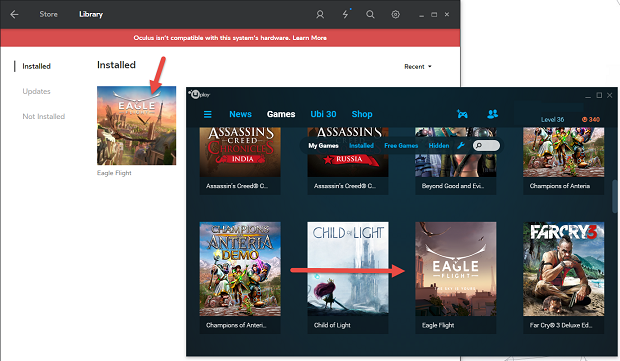Select Updates in Oculus sidebar
Viewport: 620px width, 361px height.
(x=36, y=91)
